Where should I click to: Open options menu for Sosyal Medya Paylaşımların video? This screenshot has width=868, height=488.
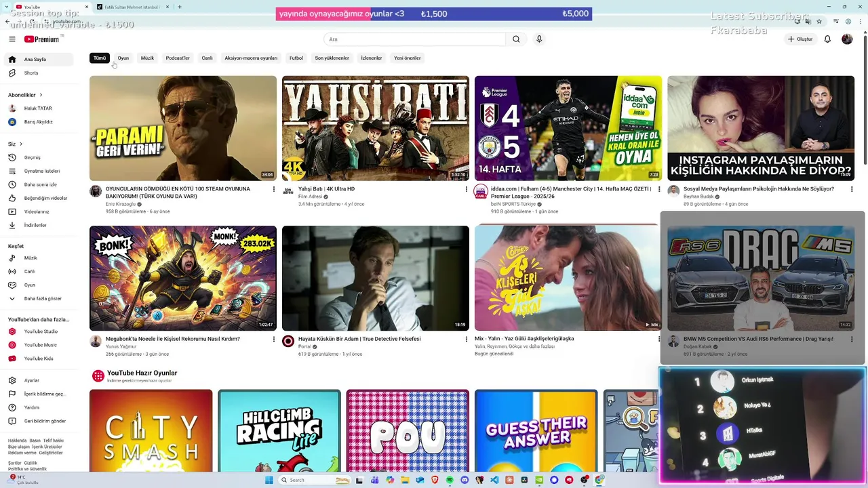pos(852,189)
